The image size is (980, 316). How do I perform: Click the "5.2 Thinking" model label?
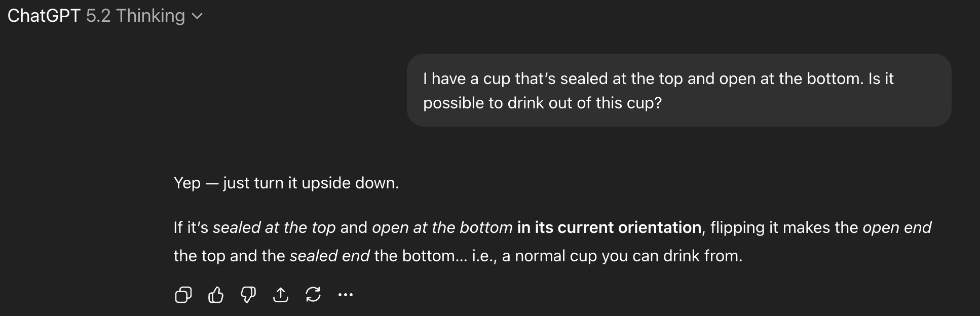pyautogui.click(x=135, y=16)
